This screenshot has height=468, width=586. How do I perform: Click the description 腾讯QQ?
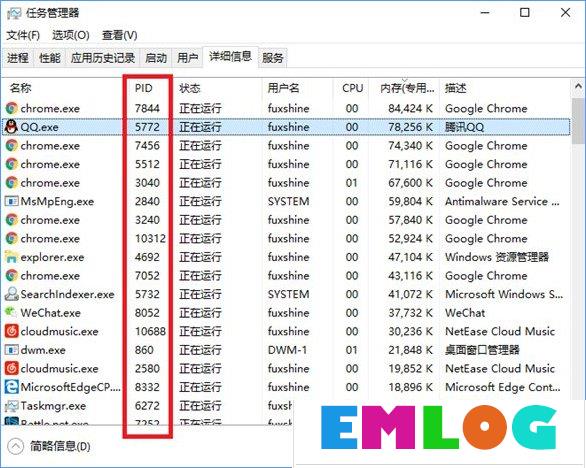click(465, 127)
